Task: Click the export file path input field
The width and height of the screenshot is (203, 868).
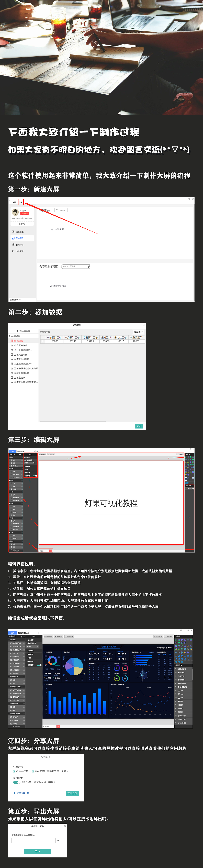Action: pos(33,840)
